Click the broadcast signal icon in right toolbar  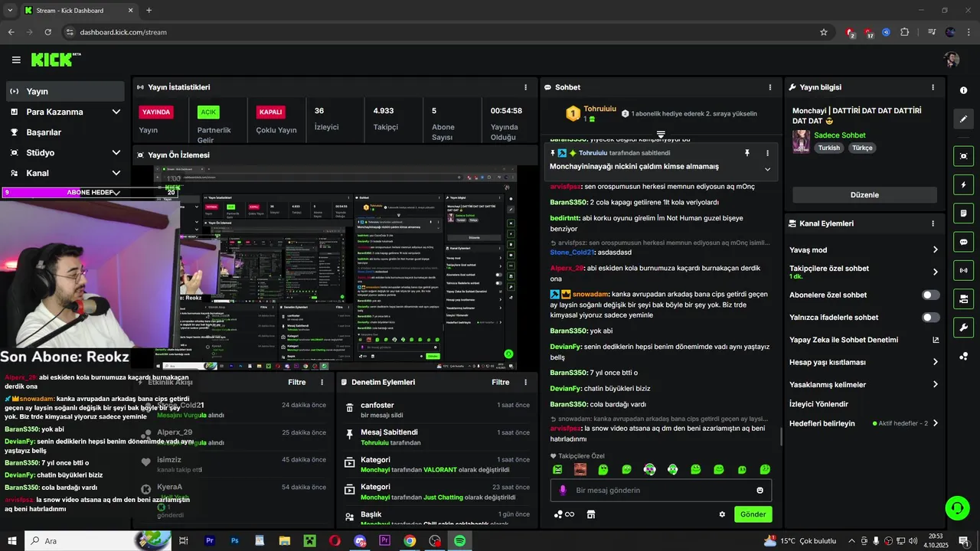[963, 270]
